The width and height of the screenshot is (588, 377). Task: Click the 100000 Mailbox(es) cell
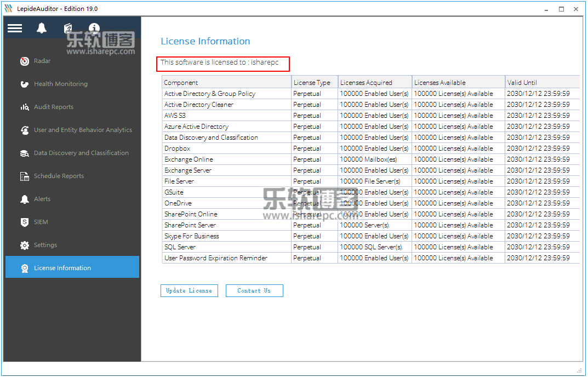[375, 159]
